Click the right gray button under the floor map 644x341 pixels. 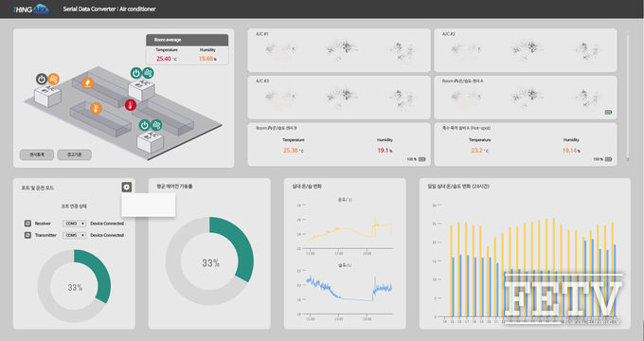[x=74, y=154]
